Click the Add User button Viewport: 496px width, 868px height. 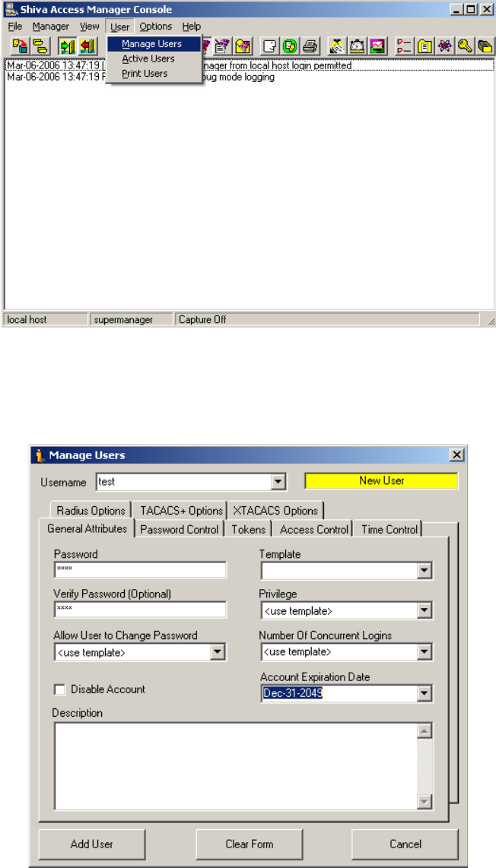point(92,844)
